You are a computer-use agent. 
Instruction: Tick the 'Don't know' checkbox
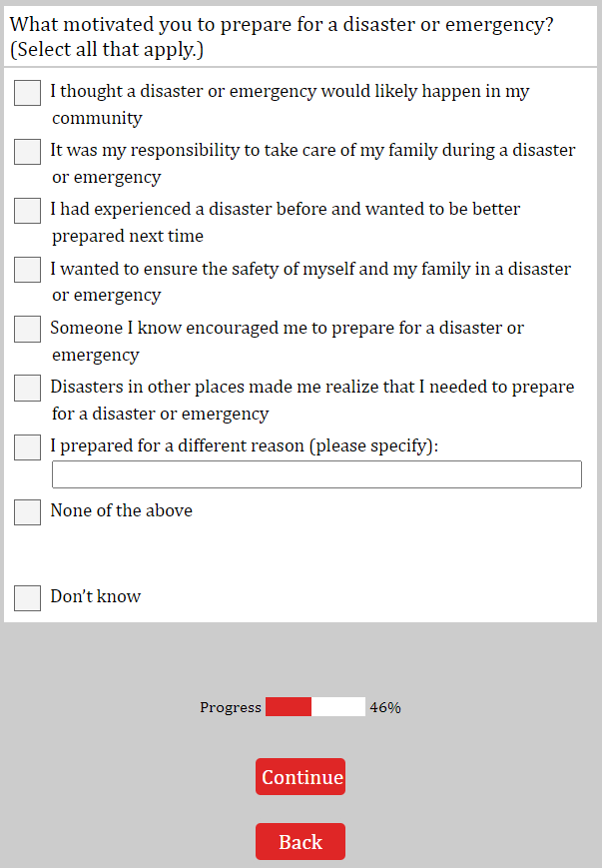click(28, 597)
